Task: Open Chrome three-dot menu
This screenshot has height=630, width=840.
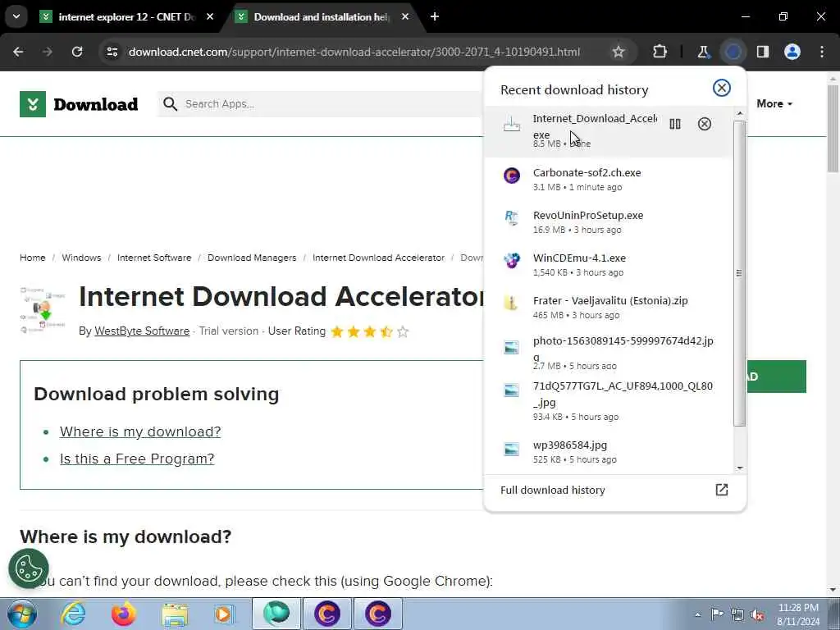Action: click(x=822, y=52)
